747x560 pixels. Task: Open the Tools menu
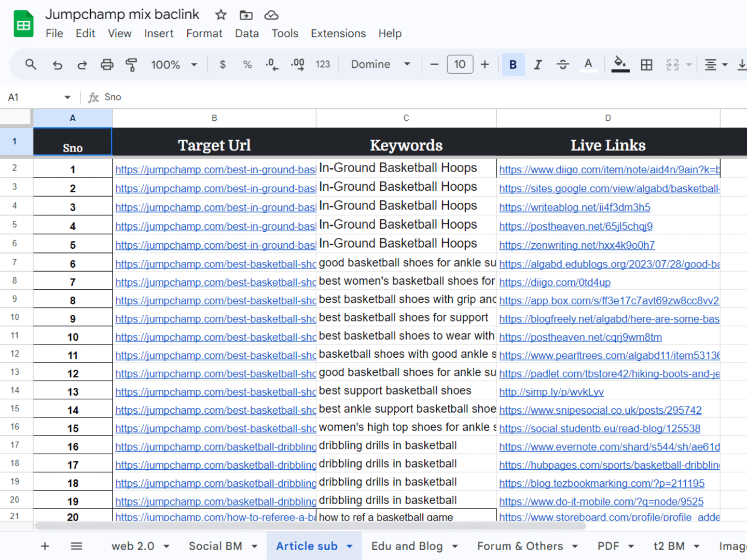click(x=285, y=34)
